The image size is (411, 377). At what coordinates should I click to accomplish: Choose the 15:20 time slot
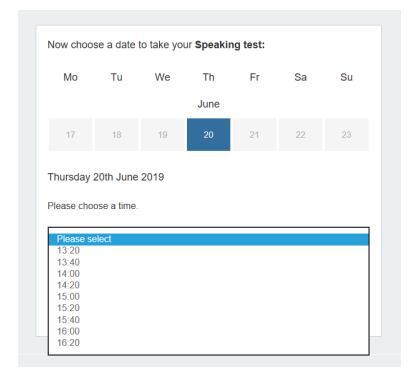click(209, 308)
